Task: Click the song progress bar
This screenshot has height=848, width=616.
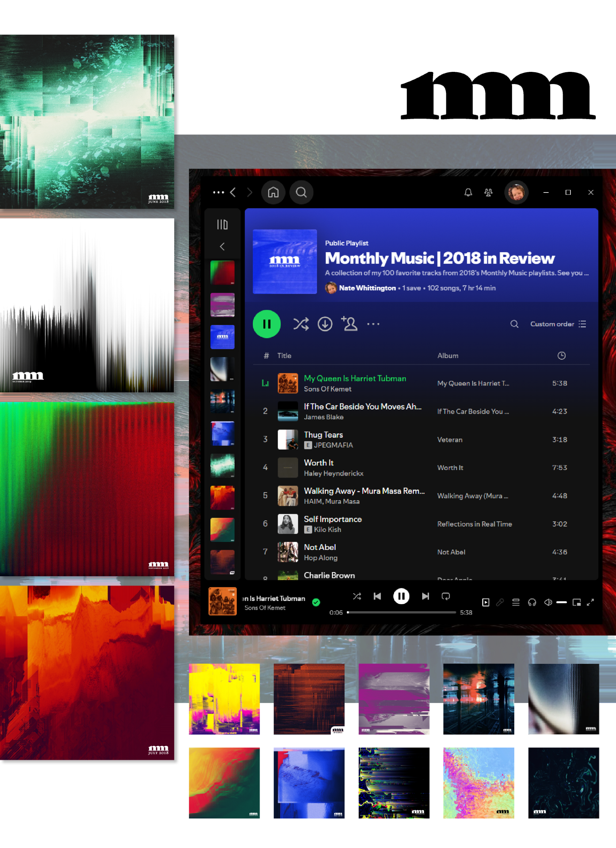Action: (x=401, y=612)
